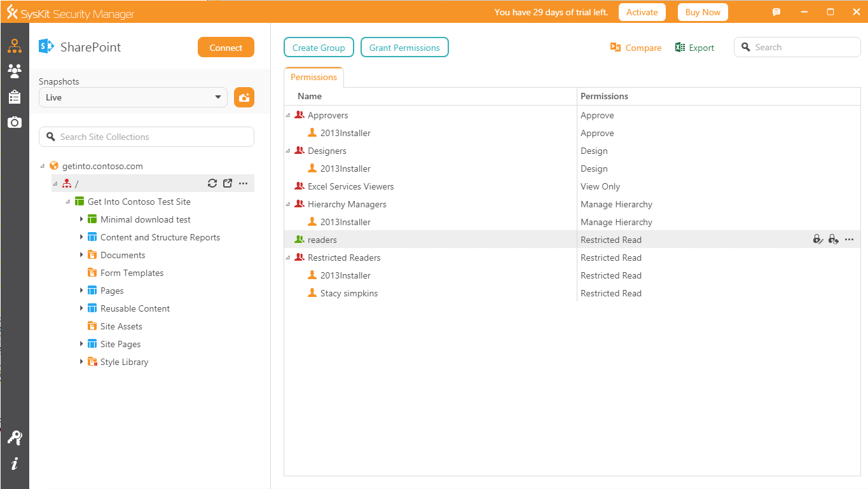The width and height of the screenshot is (868, 489).
Task: Click the getinto.contoso.com globe icon
Action: (54, 166)
